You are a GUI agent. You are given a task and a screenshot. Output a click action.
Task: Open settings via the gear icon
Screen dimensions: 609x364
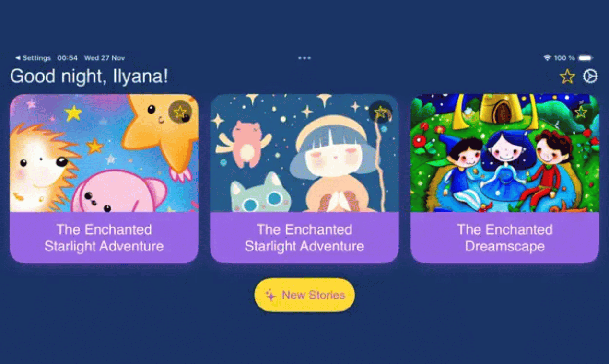click(x=590, y=77)
